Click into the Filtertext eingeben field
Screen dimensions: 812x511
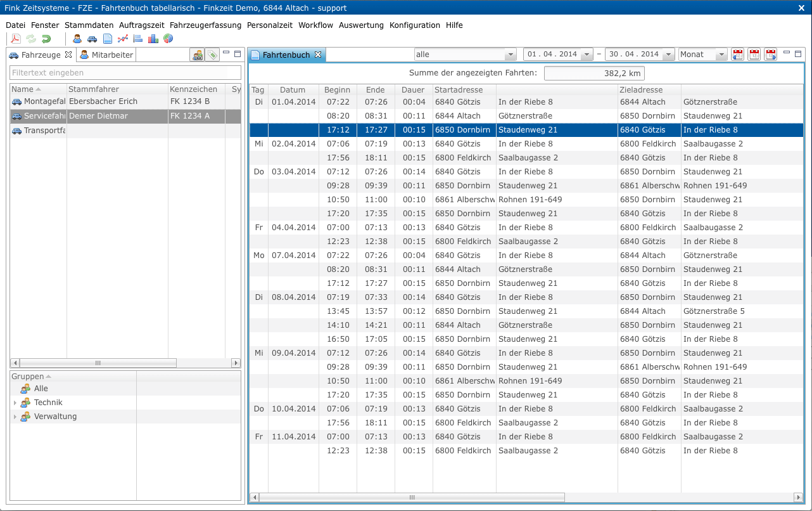click(x=125, y=73)
